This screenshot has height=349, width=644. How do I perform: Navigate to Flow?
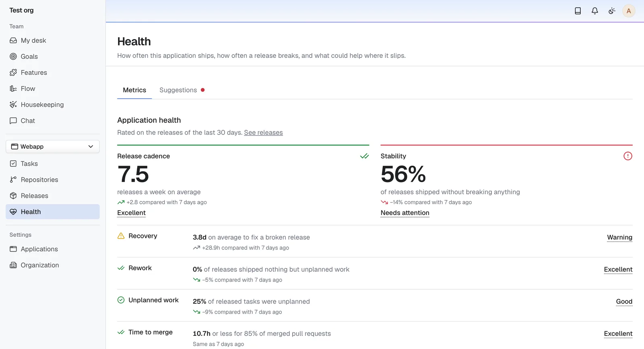53,89
